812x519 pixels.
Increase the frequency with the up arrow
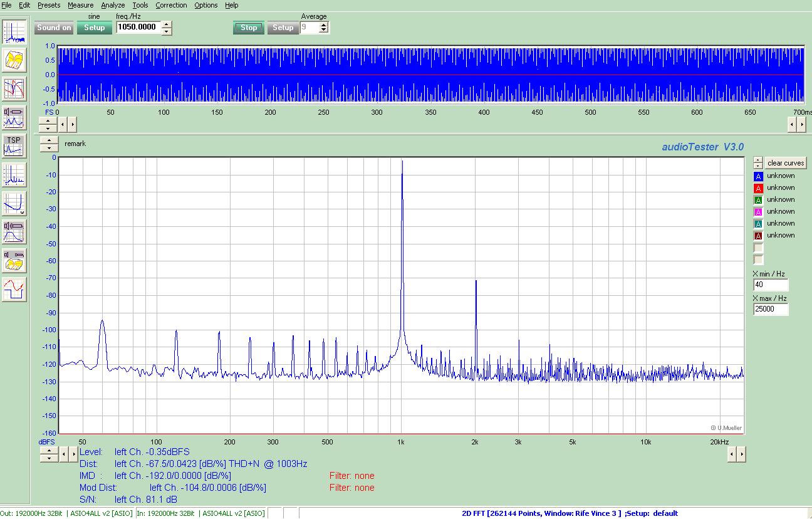(166, 24)
